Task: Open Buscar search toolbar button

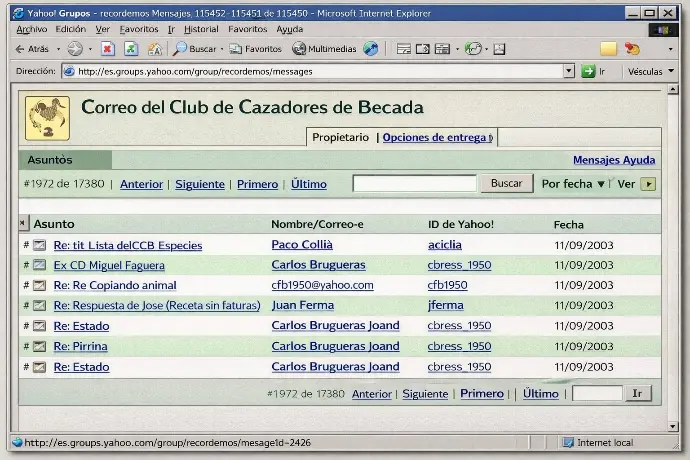Action: tap(195, 49)
